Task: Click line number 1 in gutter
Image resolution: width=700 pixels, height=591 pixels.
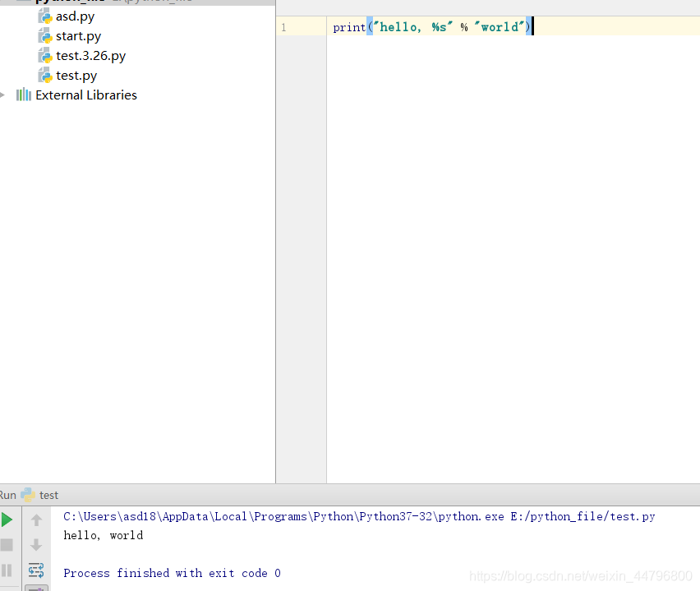Action: [283, 28]
